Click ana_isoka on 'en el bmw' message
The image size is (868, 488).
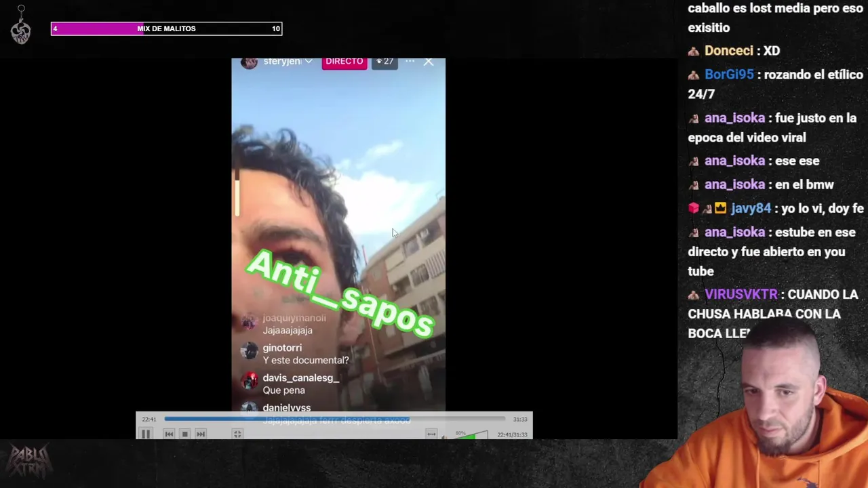tap(734, 185)
